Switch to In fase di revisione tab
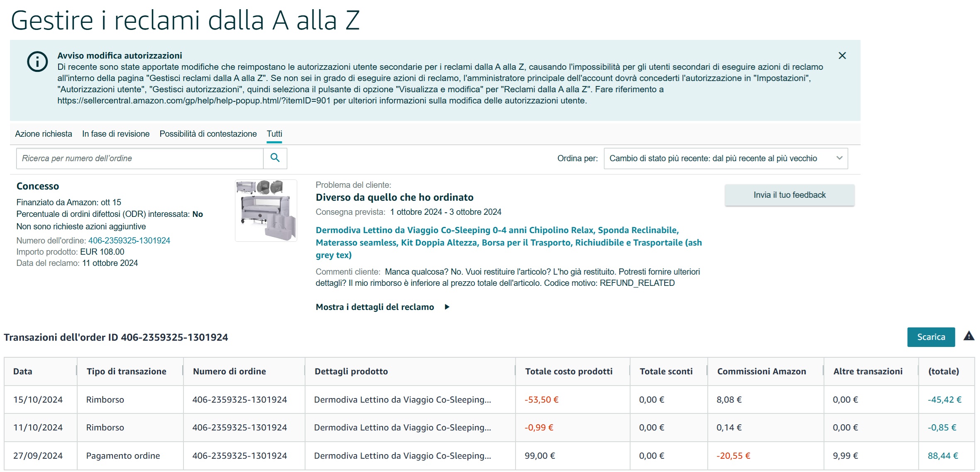Image resolution: width=980 pixels, height=472 pixels. point(116,134)
